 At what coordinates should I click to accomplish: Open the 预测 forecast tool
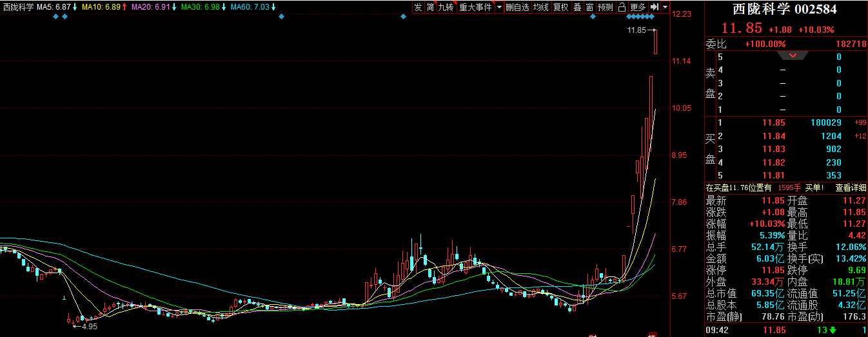click(x=606, y=7)
